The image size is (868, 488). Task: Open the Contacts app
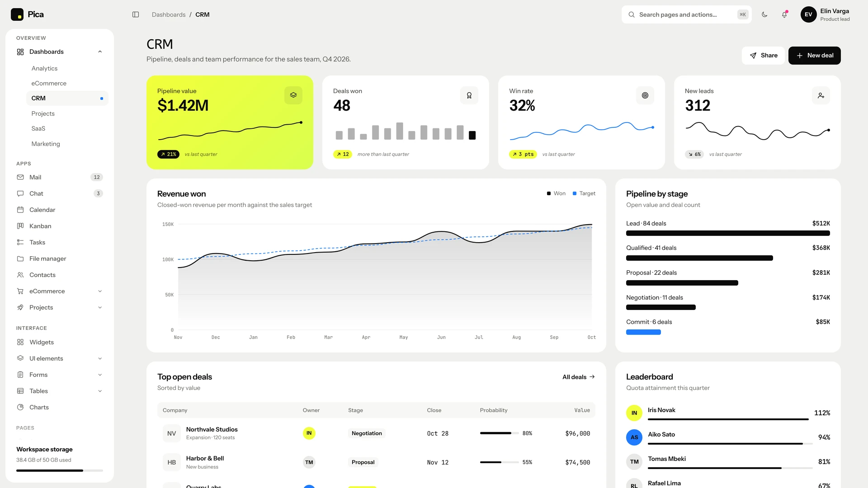point(60,275)
